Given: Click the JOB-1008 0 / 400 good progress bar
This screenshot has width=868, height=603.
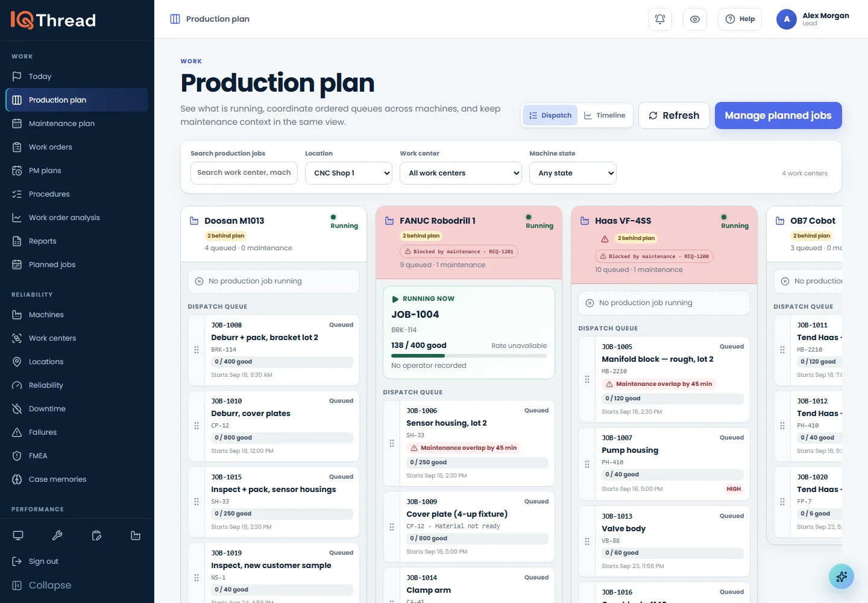Looking at the screenshot, I should [282, 362].
